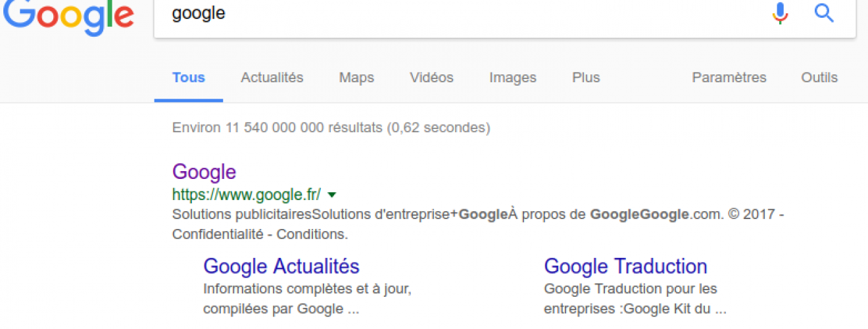Switch to the Actualités tab

[272, 78]
